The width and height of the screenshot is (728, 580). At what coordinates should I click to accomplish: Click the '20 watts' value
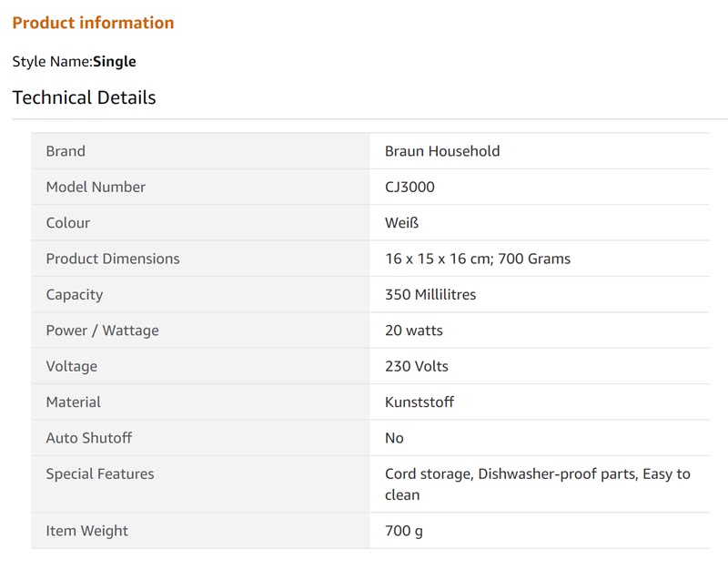tap(414, 331)
